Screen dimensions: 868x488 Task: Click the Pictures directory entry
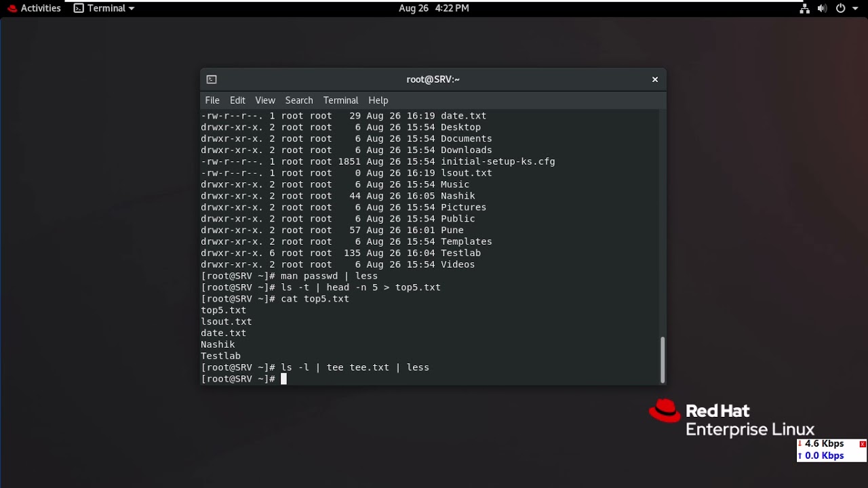point(463,207)
